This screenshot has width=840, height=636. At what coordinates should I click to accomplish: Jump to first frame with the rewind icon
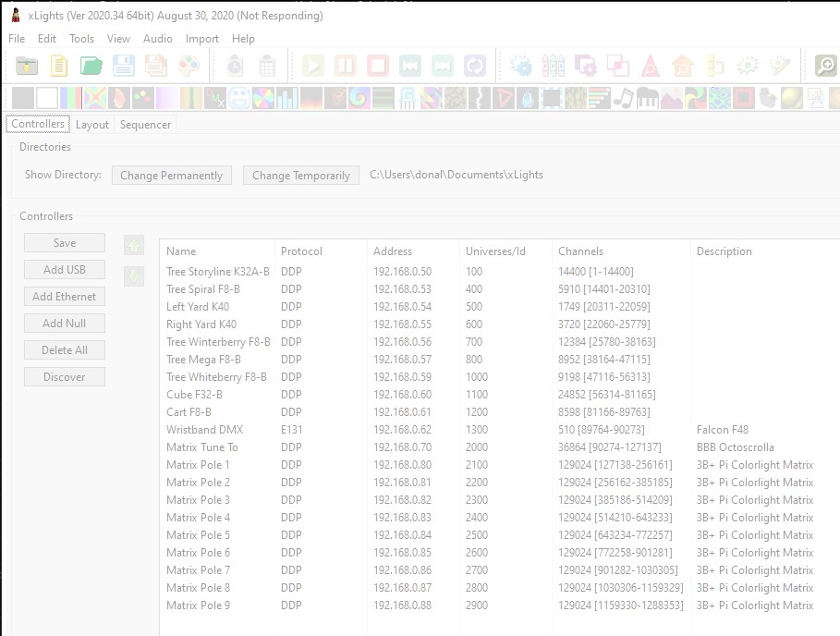pos(410,66)
